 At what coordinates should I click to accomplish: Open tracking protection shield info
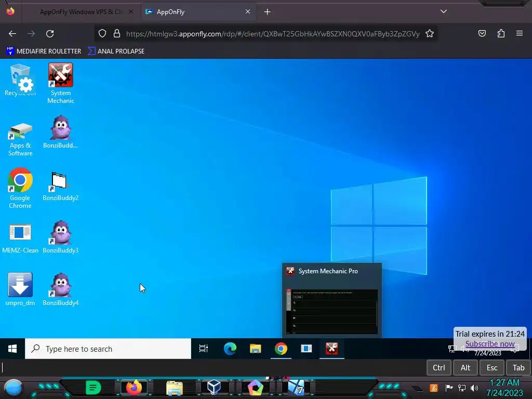(102, 34)
